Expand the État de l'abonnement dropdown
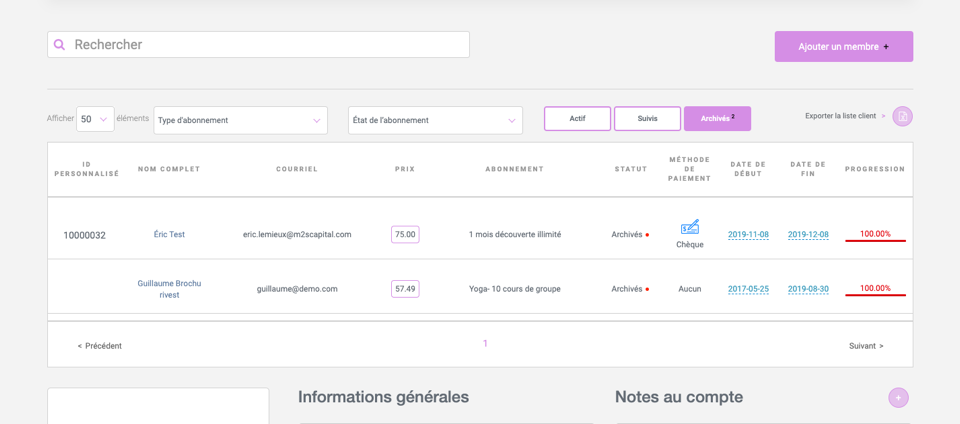The width and height of the screenshot is (960, 424). tap(435, 121)
